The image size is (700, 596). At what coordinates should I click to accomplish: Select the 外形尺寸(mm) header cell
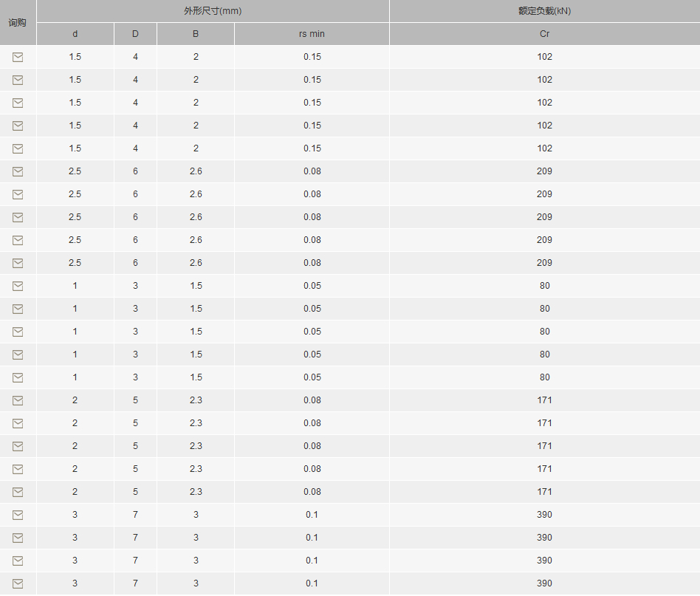[x=213, y=11]
